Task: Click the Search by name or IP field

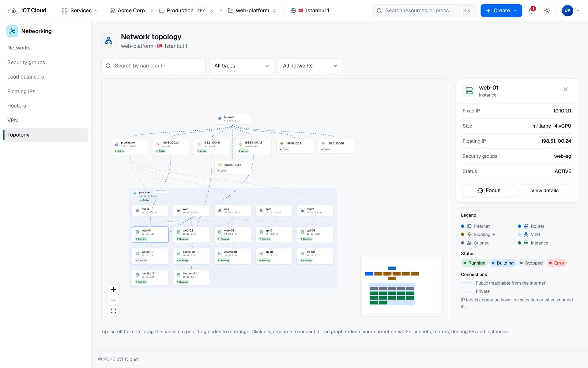Action: (x=153, y=66)
